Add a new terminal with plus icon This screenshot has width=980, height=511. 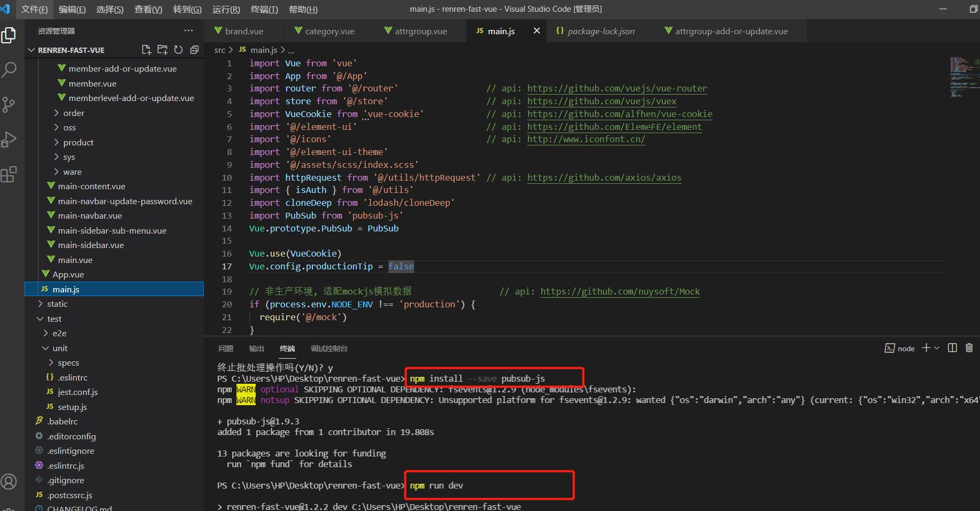[x=926, y=348]
